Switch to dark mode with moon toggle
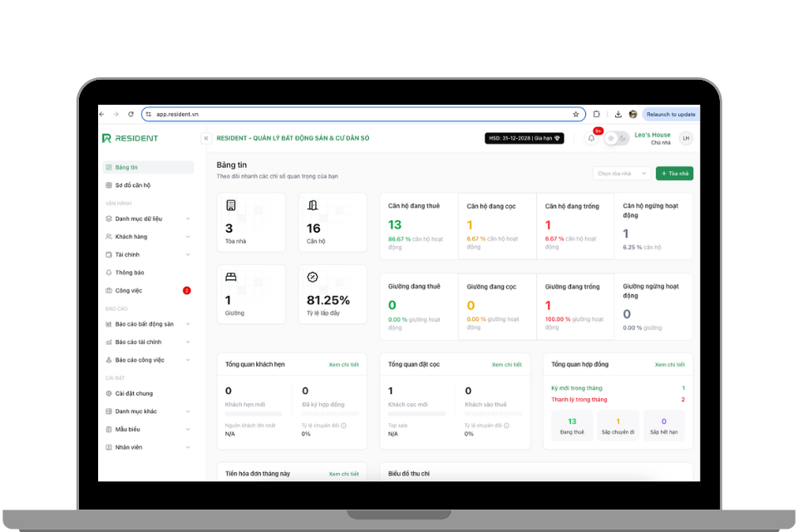Image resolution: width=798 pixels, height=532 pixels. pos(623,138)
